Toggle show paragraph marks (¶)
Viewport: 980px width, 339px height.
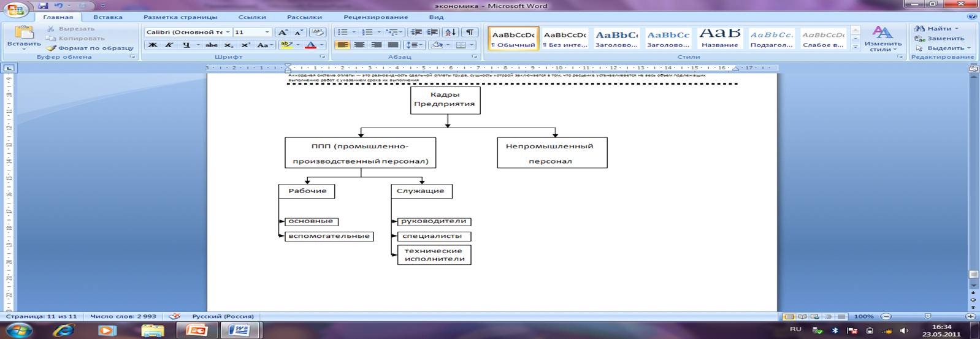(x=469, y=32)
